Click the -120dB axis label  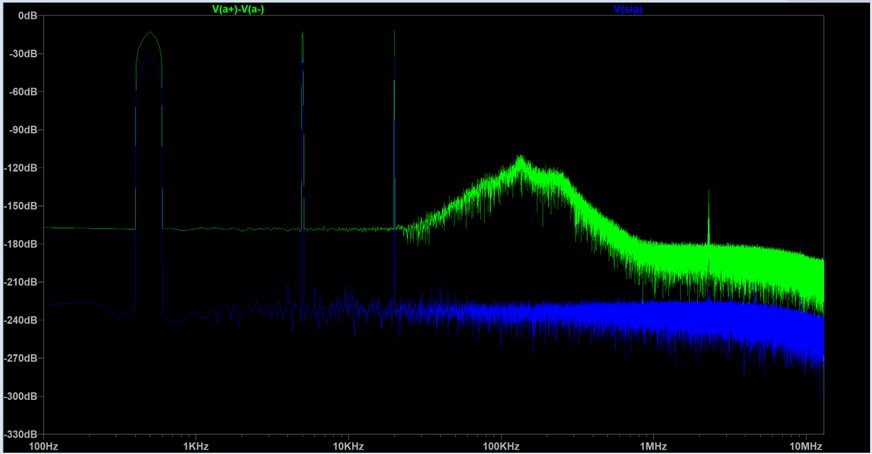coord(21,168)
